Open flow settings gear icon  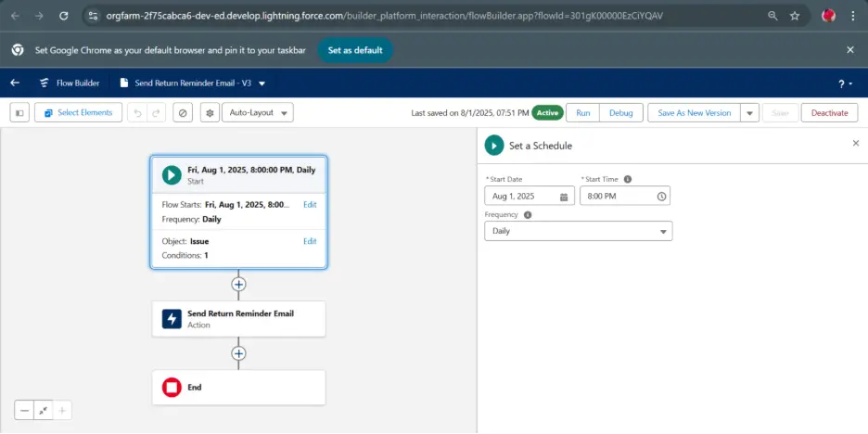210,113
